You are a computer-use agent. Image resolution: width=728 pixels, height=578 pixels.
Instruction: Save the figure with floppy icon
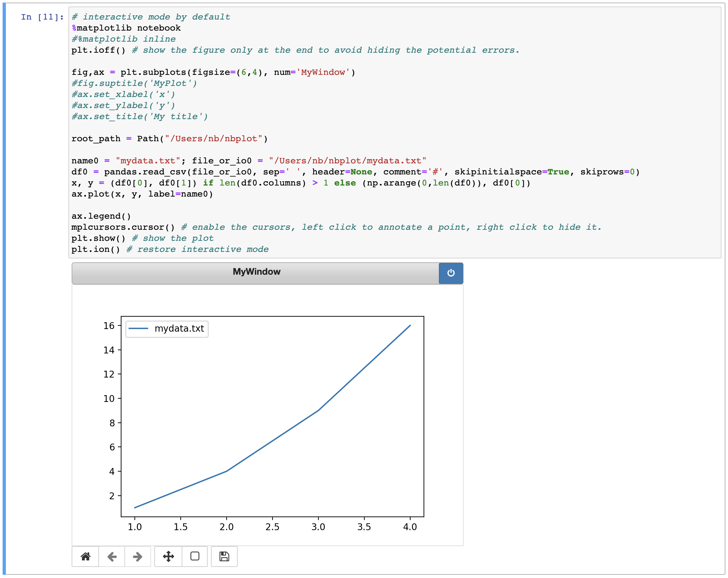[224, 556]
